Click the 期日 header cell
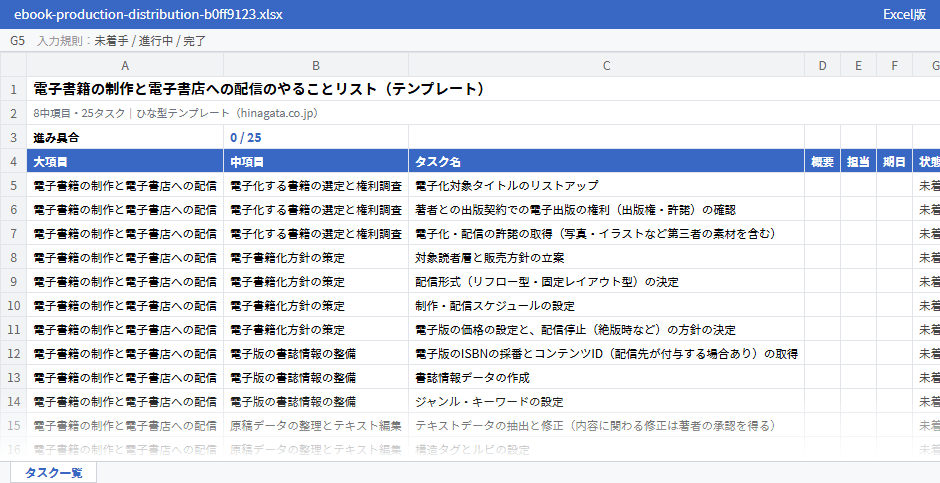The width and height of the screenshot is (940, 483). [894, 161]
